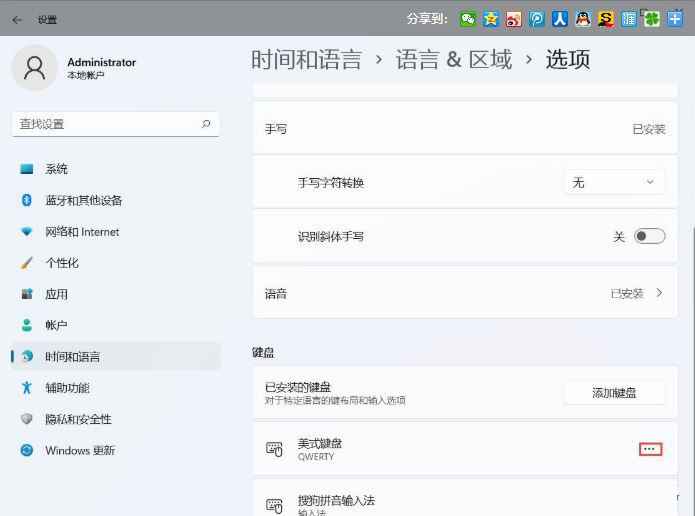695x516 pixels.
Task: Toggle the 识别斜体手写 switch
Action: [x=649, y=236]
